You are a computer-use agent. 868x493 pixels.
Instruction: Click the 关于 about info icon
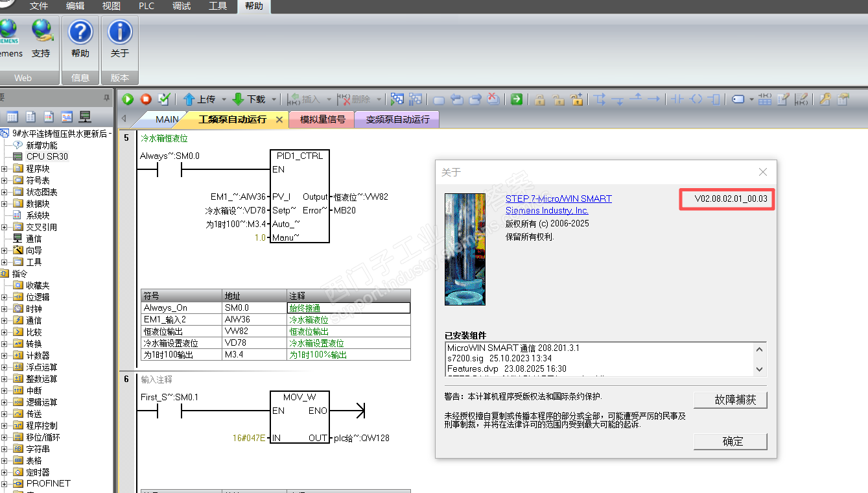120,31
